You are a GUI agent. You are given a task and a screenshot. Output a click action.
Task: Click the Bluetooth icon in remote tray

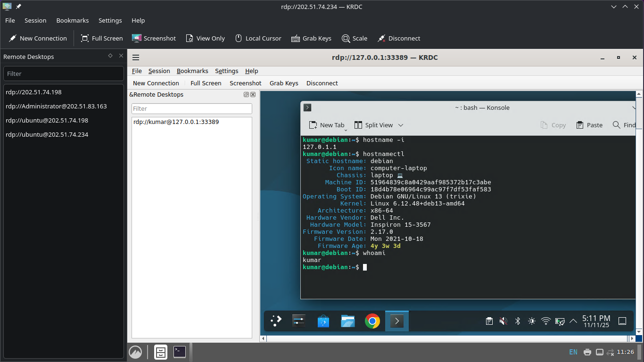(x=517, y=321)
